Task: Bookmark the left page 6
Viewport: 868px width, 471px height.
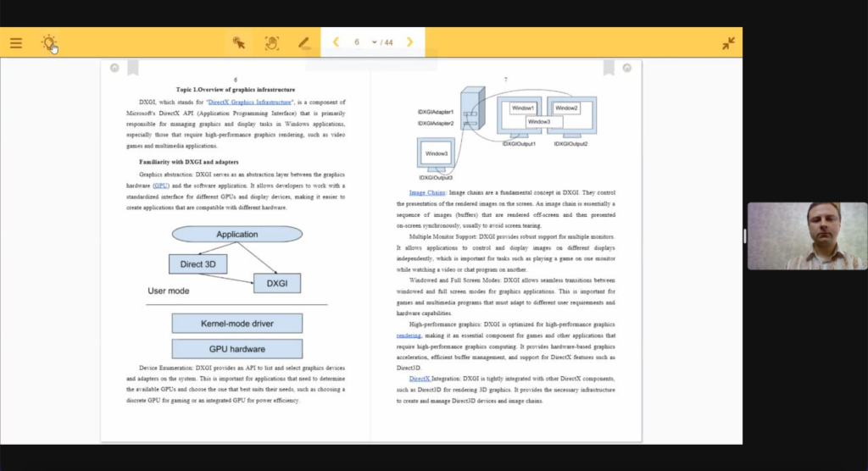Action: pos(133,68)
